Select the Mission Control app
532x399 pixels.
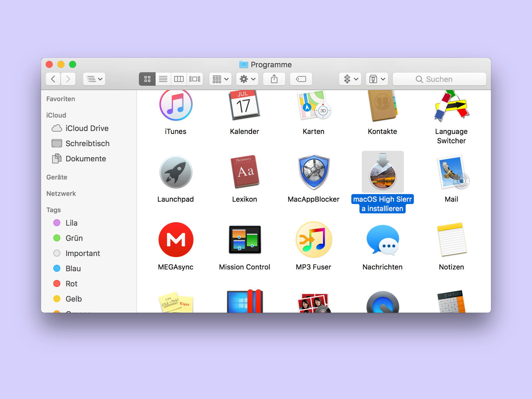click(244, 240)
